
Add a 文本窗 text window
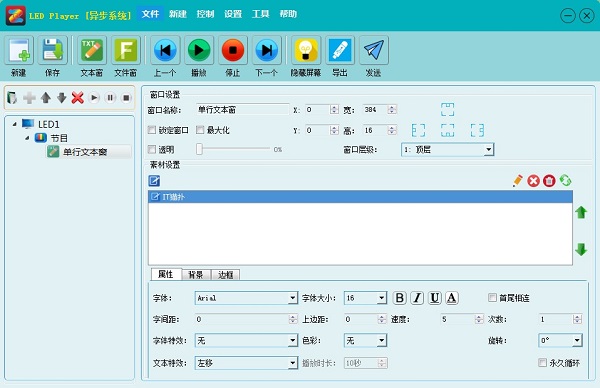pos(92,50)
